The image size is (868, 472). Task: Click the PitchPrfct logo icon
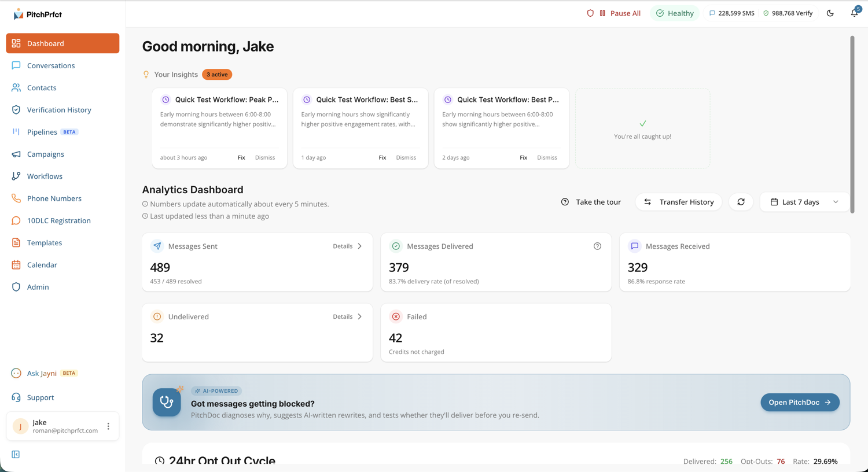(18, 14)
